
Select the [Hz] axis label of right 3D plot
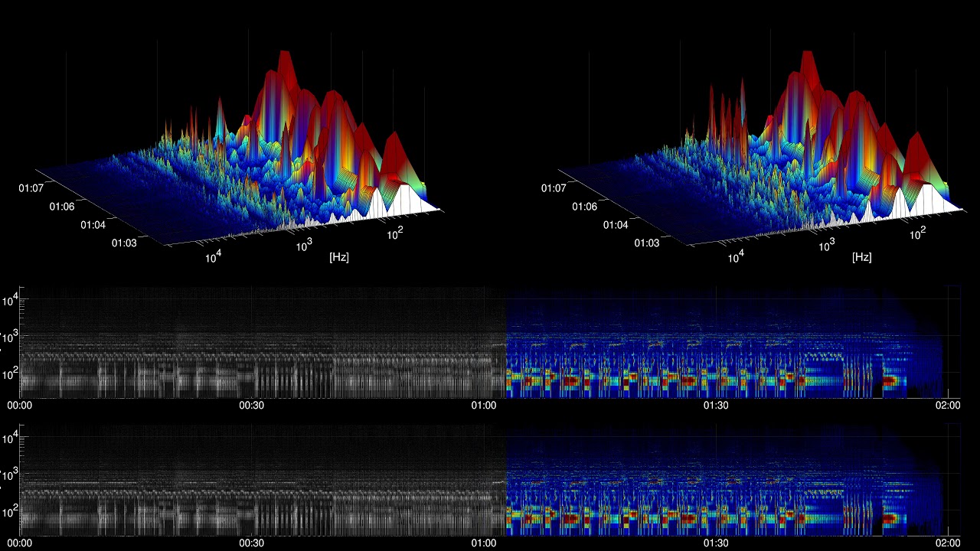click(x=862, y=257)
